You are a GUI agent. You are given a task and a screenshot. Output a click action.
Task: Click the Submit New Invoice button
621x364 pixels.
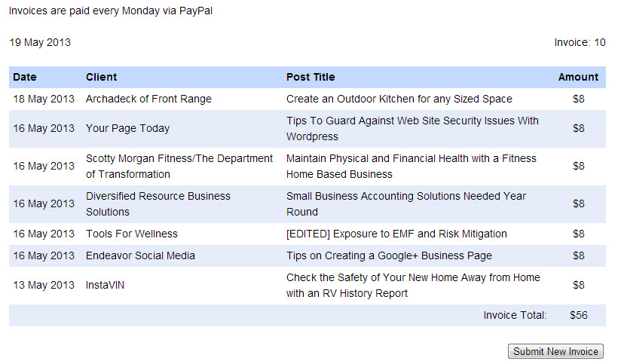click(x=555, y=351)
